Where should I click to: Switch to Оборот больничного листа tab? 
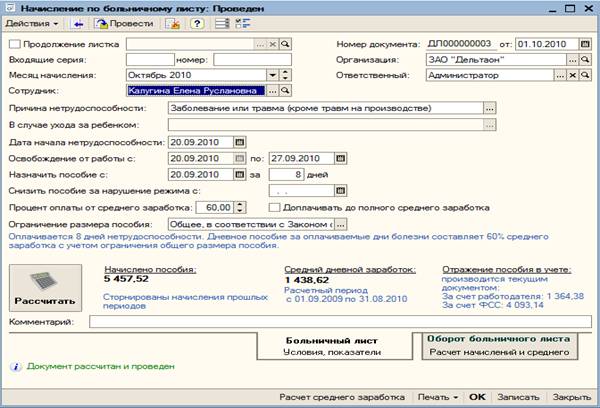[x=497, y=345]
